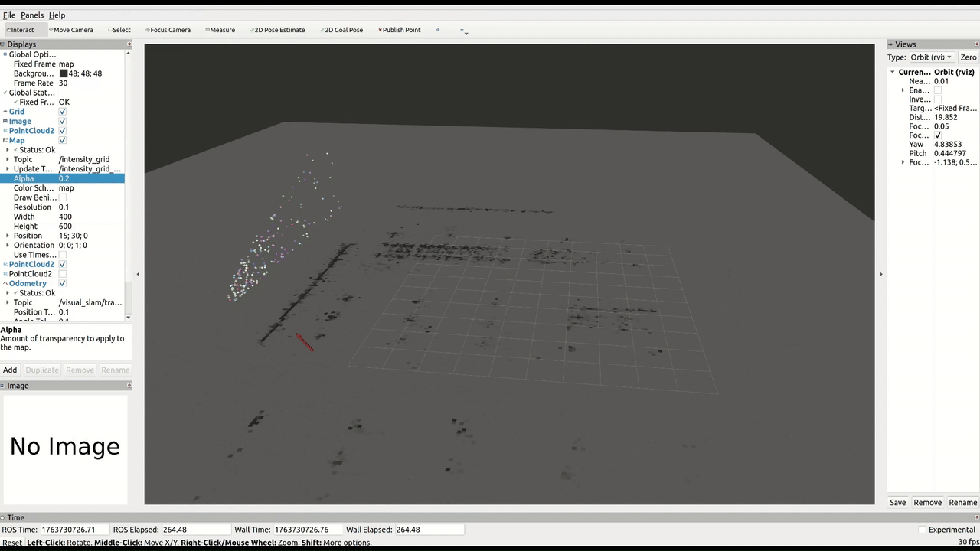Image resolution: width=980 pixels, height=551 pixels.
Task: Enable Draw Behind checkbox for Map
Action: [63, 197]
